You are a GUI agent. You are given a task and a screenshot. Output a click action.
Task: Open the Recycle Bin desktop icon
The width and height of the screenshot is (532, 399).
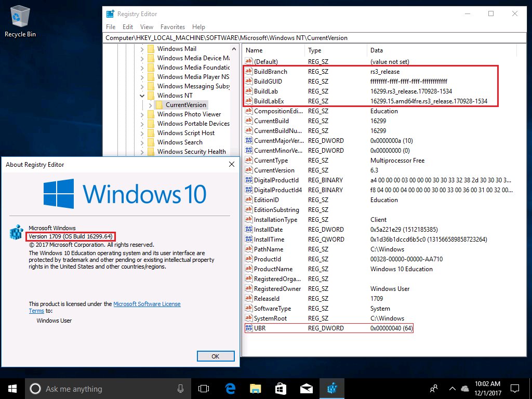20,21
